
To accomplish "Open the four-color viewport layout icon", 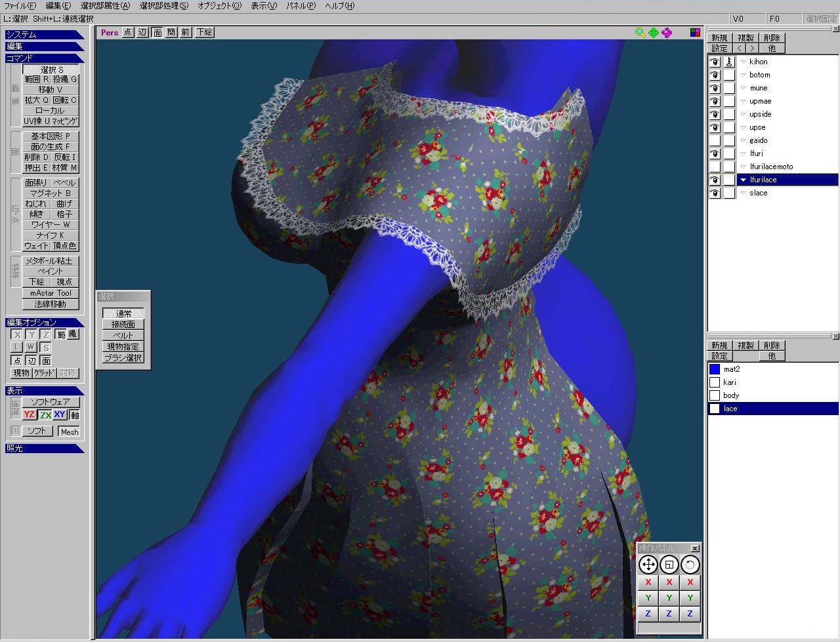I will click(x=695, y=33).
